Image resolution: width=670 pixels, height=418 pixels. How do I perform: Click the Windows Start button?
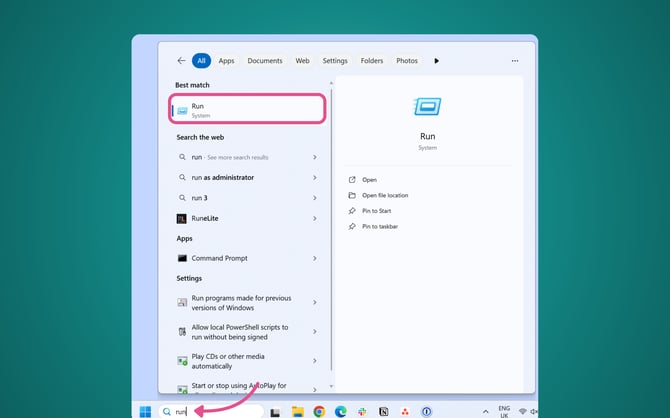click(x=145, y=411)
